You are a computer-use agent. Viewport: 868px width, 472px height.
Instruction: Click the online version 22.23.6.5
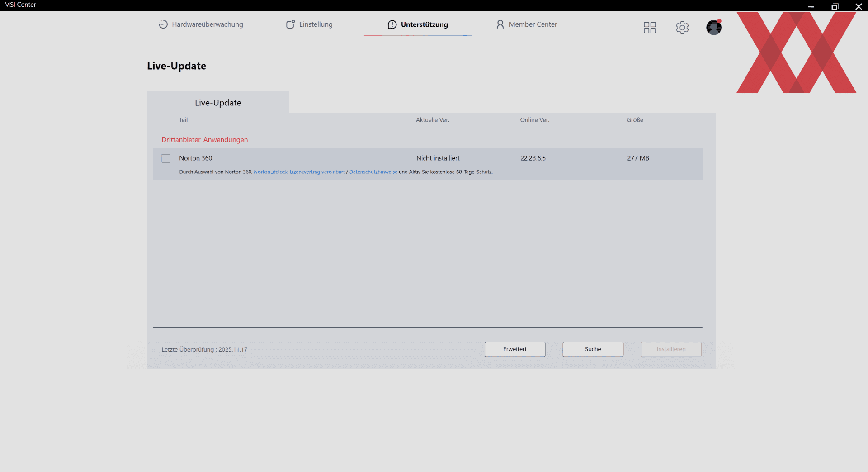tap(533, 158)
